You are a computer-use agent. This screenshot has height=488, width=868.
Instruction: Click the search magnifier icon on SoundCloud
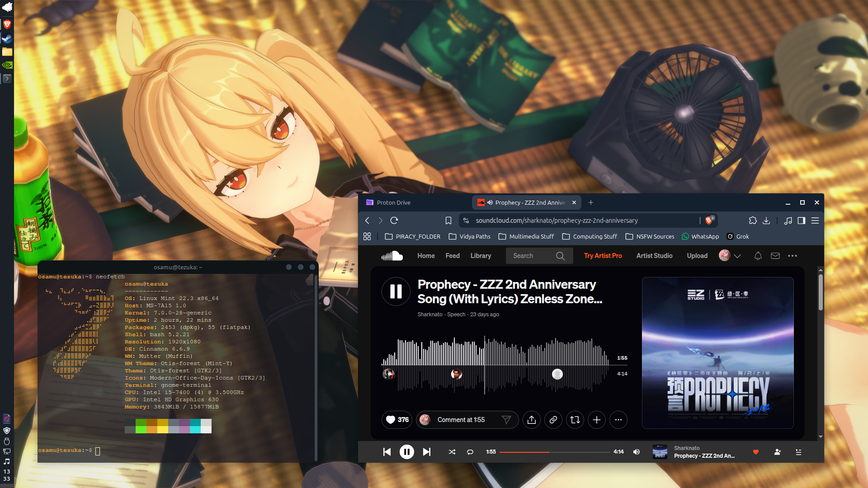coord(560,256)
